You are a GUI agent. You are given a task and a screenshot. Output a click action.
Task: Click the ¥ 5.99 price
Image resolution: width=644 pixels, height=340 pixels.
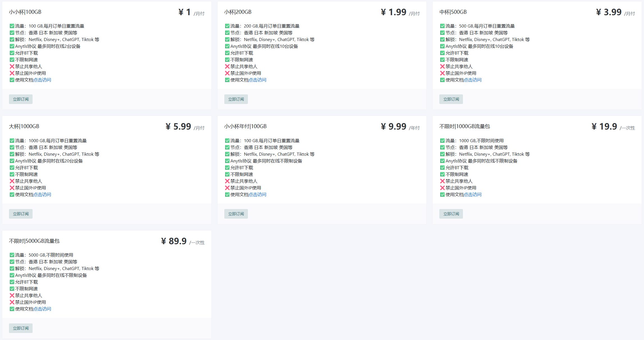tap(178, 126)
